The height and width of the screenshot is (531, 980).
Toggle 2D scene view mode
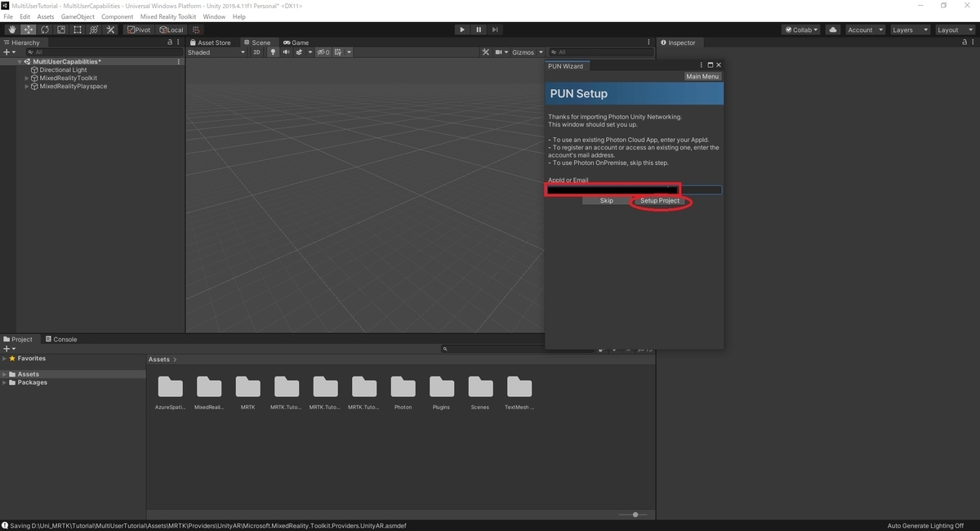[x=256, y=52]
